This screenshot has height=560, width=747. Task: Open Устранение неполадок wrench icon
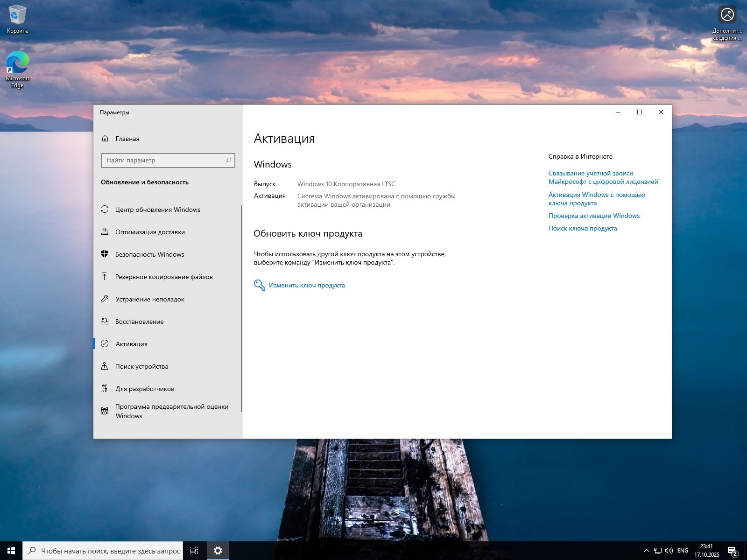pyautogui.click(x=105, y=299)
